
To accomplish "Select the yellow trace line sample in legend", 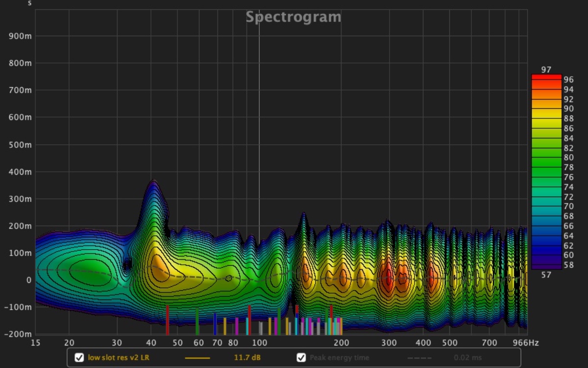I will (197, 358).
